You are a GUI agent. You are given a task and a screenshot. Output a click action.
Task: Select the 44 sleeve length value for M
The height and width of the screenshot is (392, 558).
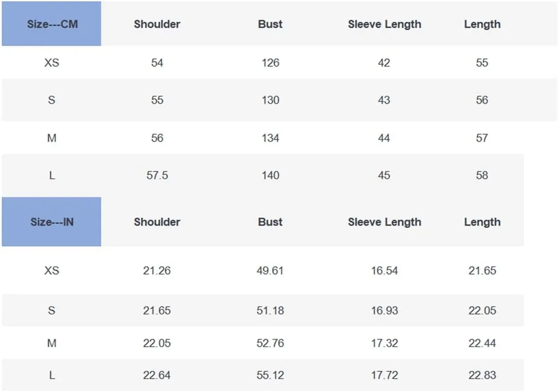(x=384, y=138)
